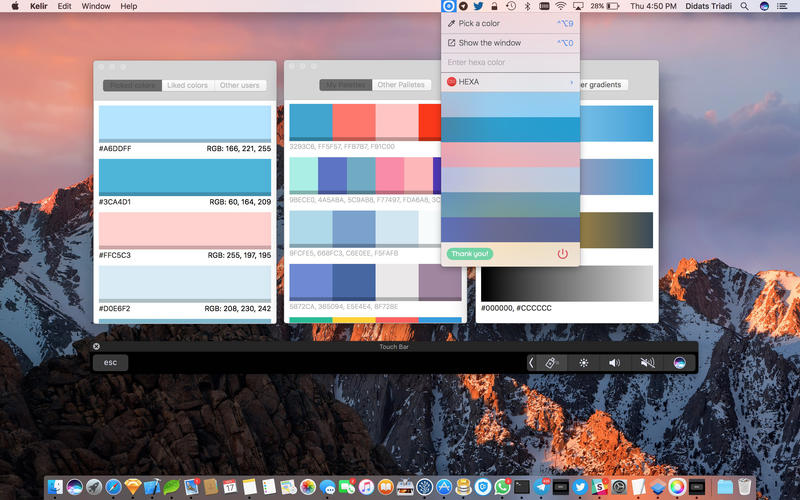The width and height of the screenshot is (800, 500).
Task: Click the red power quit icon
Action: pyautogui.click(x=562, y=254)
